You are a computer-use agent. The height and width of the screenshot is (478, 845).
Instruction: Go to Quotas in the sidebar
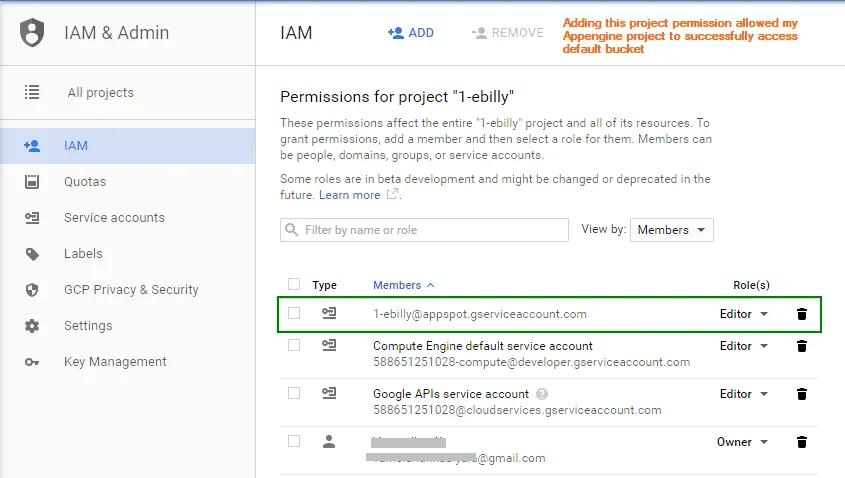[x=85, y=182]
